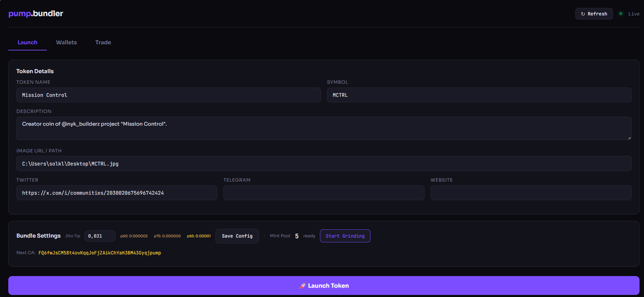Click the Token Details heading
This screenshot has height=297, width=644.
(x=35, y=71)
